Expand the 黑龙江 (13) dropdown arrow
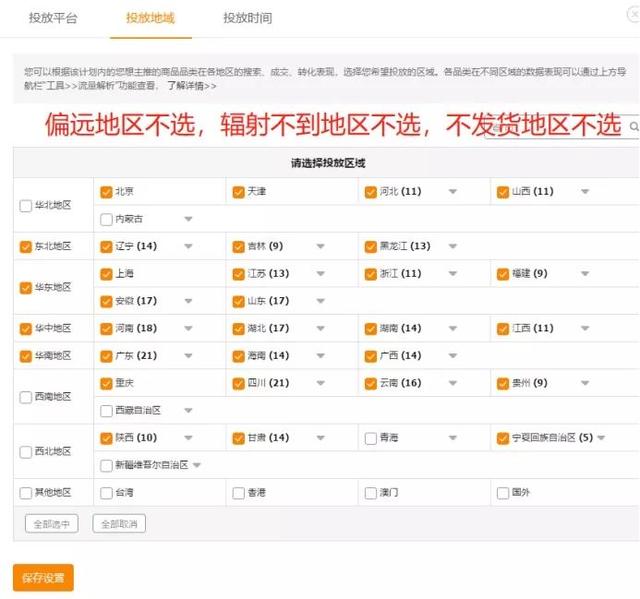Image resolution: width=640 pixels, height=599 pixels. [x=453, y=246]
